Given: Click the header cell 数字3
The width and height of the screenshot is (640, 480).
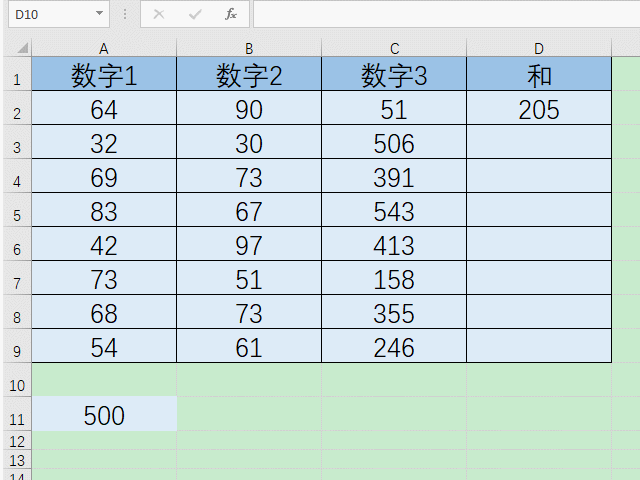Looking at the screenshot, I should click(394, 74).
